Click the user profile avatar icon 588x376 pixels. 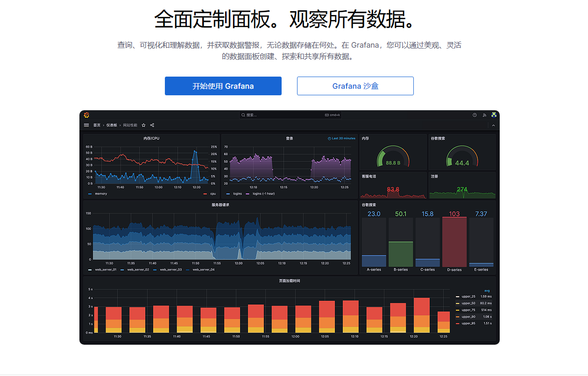click(494, 115)
